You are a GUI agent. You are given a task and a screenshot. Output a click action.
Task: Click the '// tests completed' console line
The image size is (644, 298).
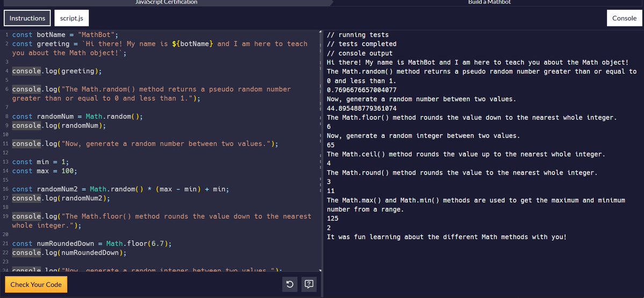(361, 44)
